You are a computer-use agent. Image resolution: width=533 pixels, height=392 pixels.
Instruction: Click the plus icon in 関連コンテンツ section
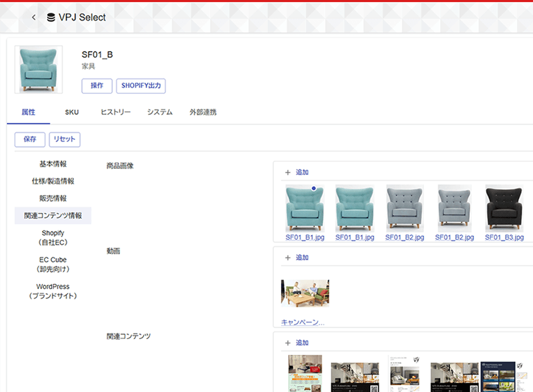(x=288, y=343)
